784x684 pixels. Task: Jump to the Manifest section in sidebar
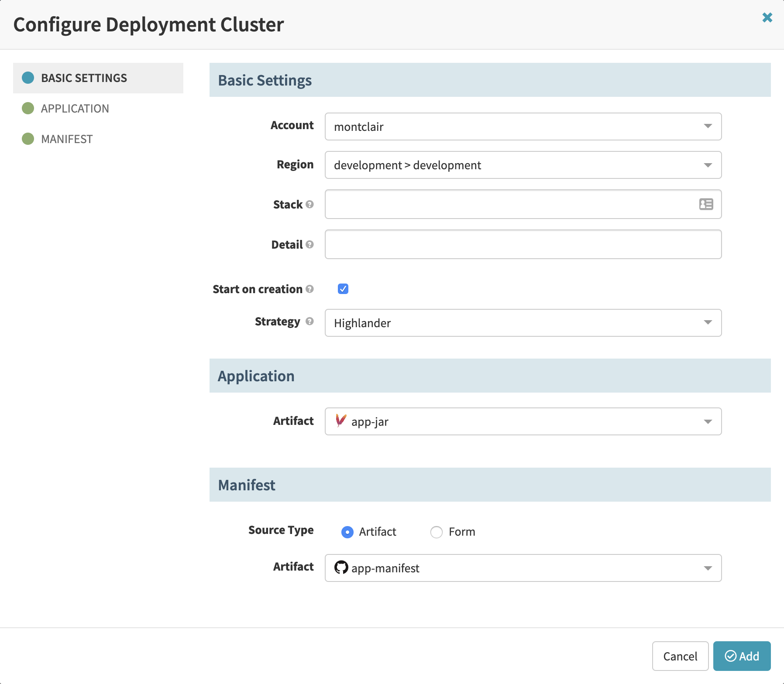pyautogui.click(x=67, y=139)
